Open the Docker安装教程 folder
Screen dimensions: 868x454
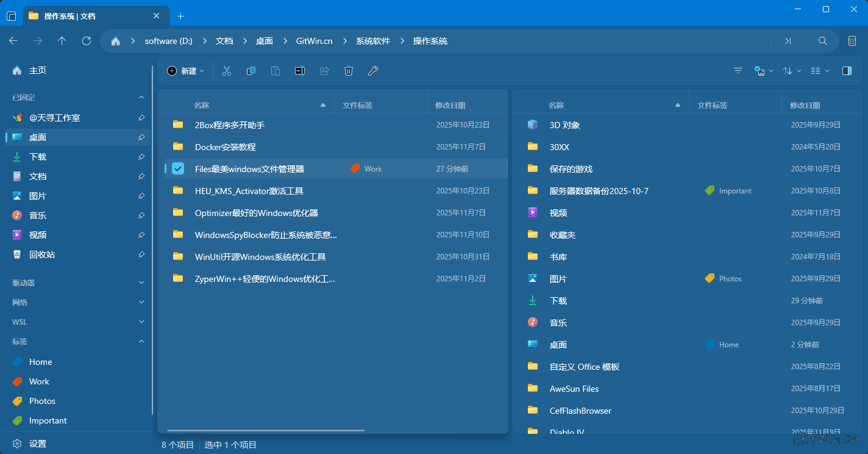(225, 147)
